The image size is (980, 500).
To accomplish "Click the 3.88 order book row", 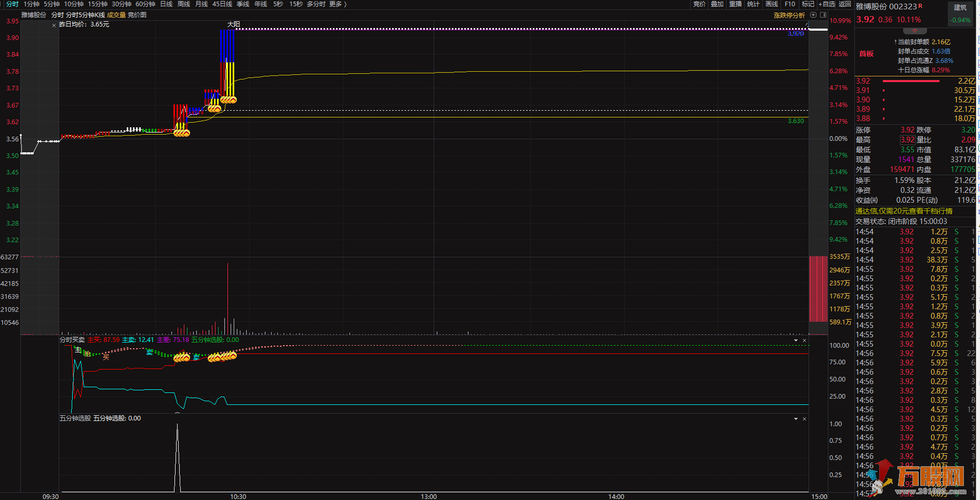I will [x=916, y=119].
